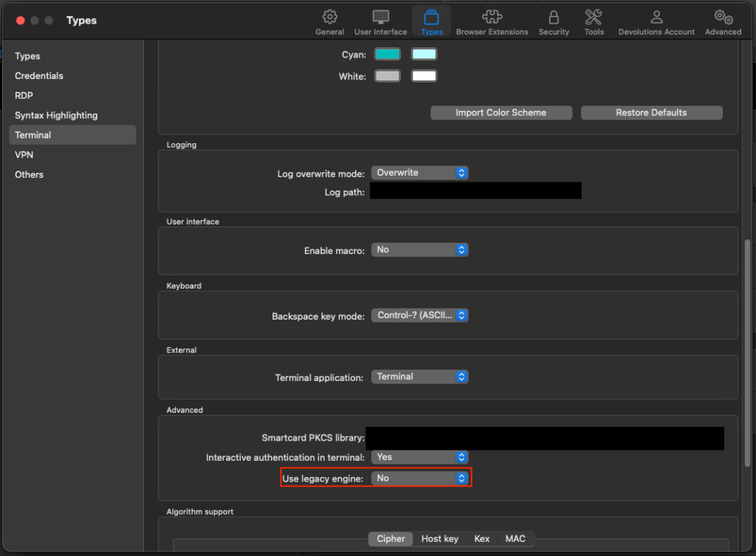Screen dimensions: 756x556
Task: Open Browser Extensions puzzle icon
Action: [x=492, y=18]
